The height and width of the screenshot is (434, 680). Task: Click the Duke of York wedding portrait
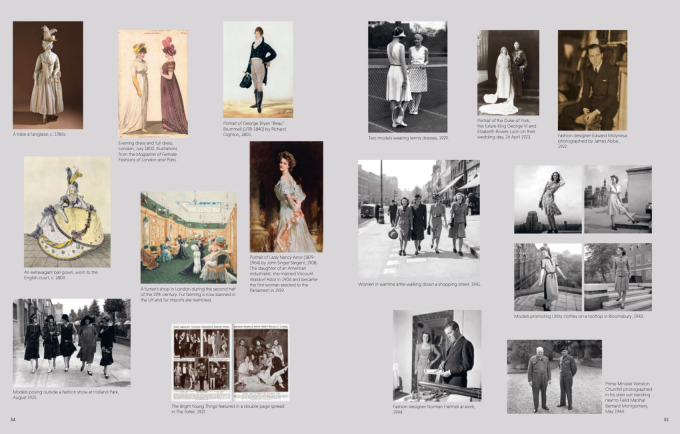508,72
